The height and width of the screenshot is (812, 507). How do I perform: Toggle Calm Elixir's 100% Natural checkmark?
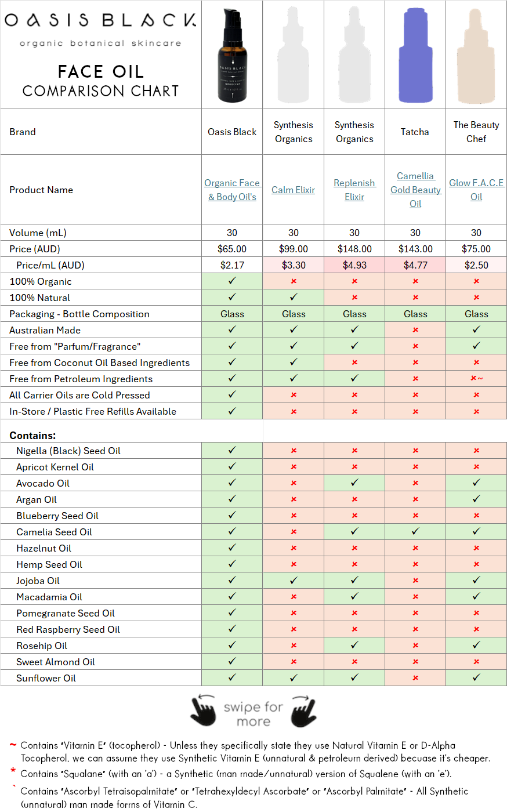[x=294, y=297]
